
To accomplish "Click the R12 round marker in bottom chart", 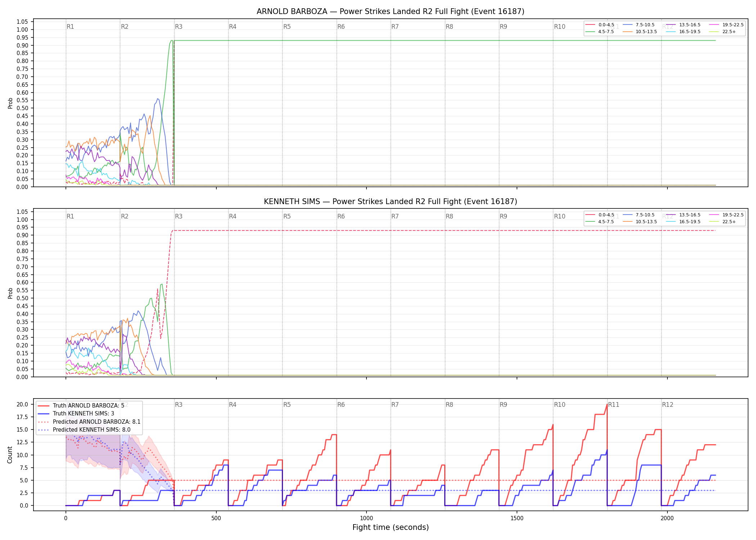I will pos(667,405).
